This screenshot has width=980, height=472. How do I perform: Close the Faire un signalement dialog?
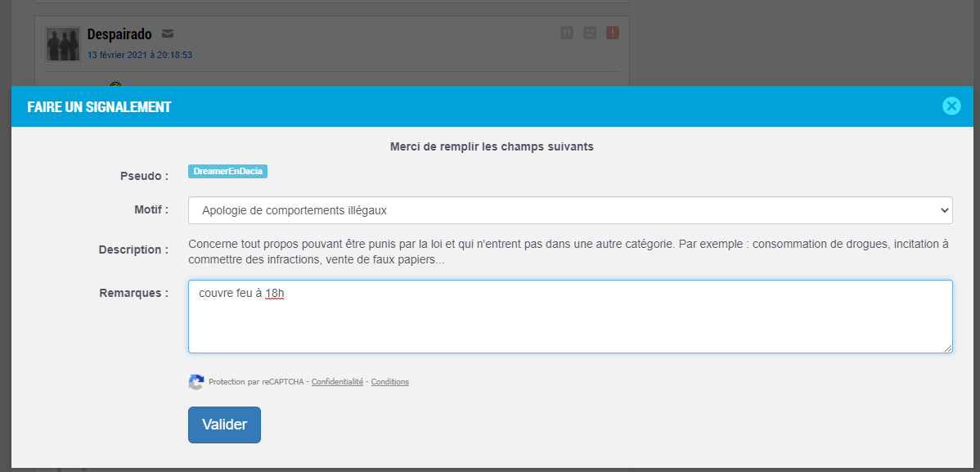tap(951, 106)
